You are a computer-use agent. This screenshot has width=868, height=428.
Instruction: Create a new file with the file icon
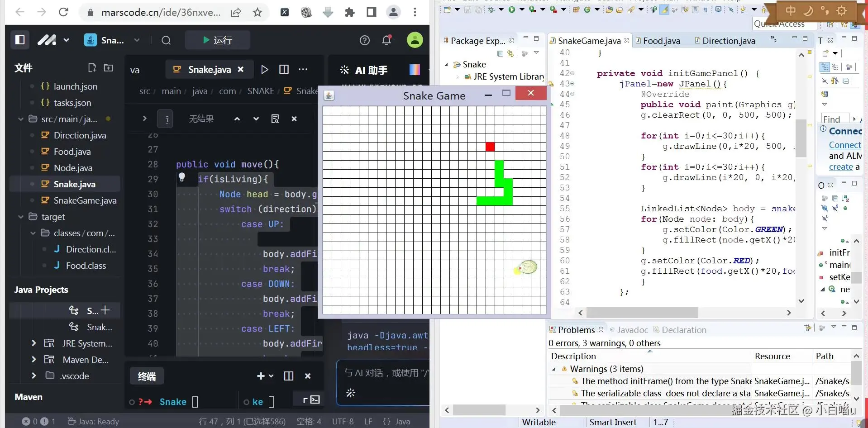tap(92, 68)
